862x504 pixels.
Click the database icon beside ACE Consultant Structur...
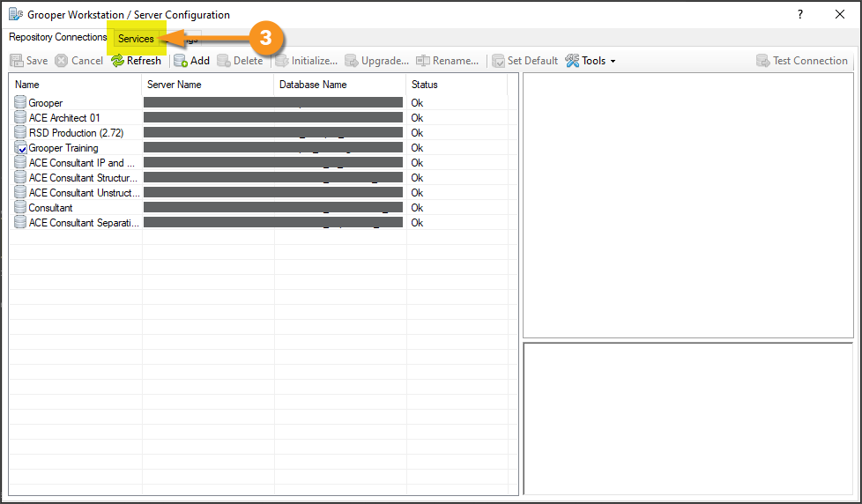coord(20,177)
